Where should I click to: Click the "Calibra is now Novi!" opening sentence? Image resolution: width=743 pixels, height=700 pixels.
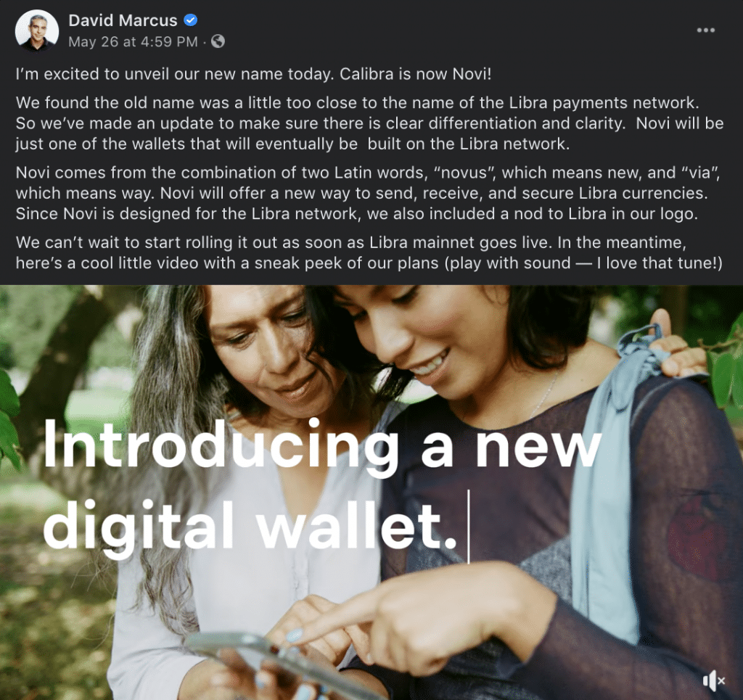[x=416, y=74]
